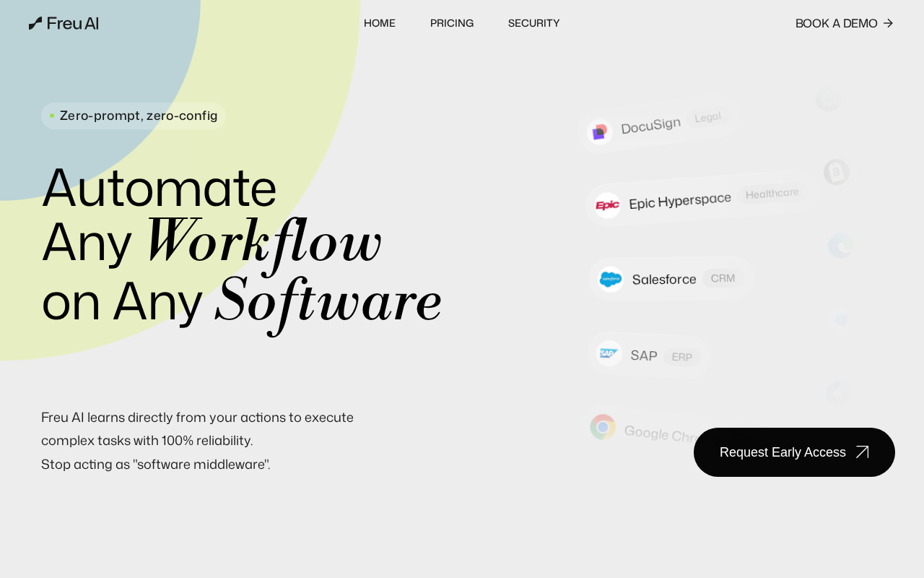The height and width of the screenshot is (578, 924).
Task: Select the "SAP" card label
Action: coord(644,355)
